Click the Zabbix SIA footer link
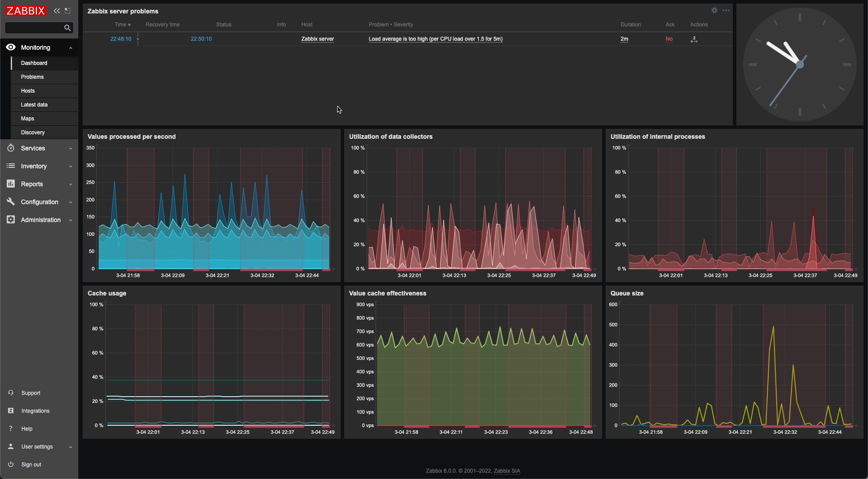The image size is (868, 479). (507, 470)
